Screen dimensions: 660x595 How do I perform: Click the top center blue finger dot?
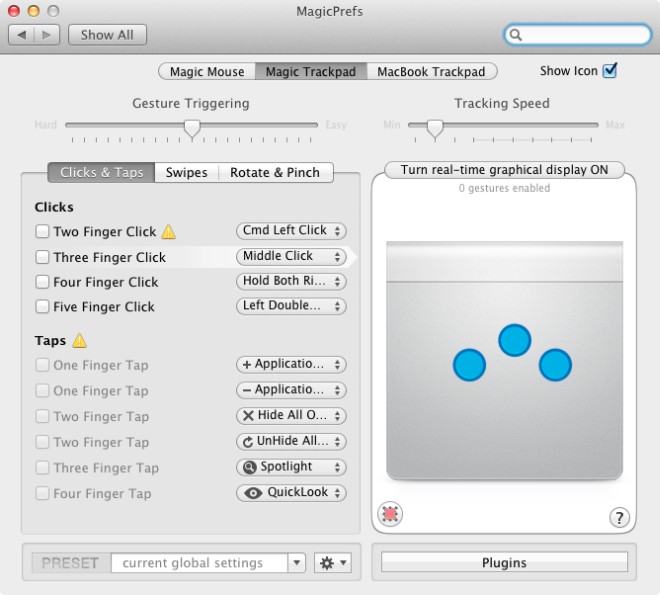tap(514, 340)
